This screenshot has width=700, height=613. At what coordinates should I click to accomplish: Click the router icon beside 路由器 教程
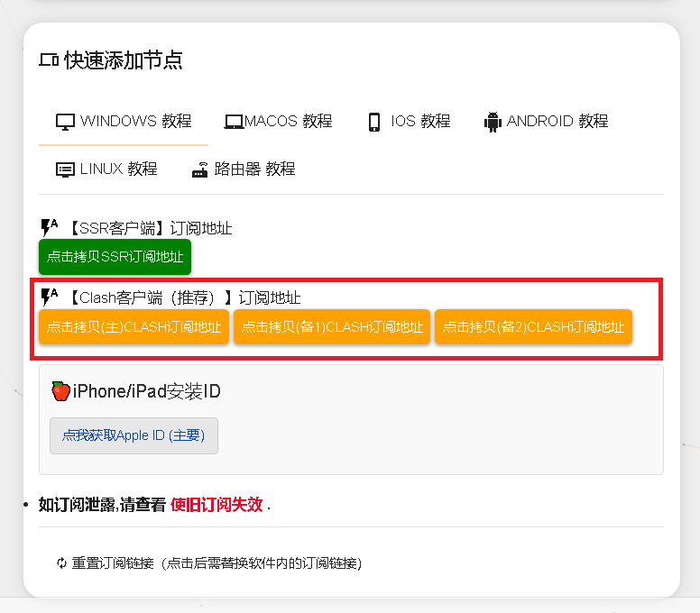200,169
